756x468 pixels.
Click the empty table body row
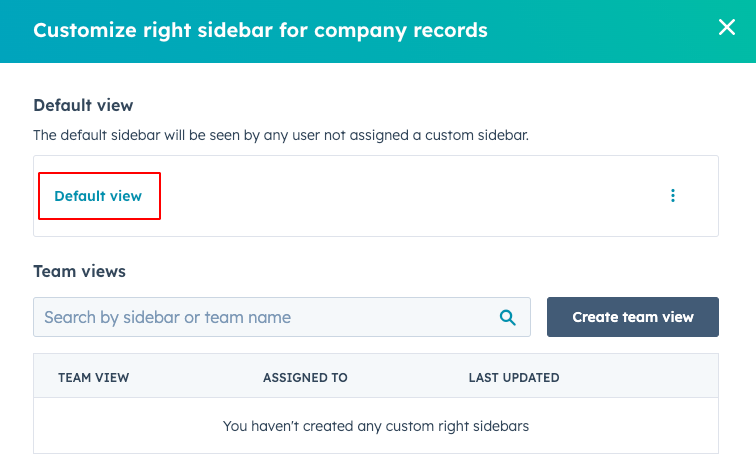click(376, 426)
